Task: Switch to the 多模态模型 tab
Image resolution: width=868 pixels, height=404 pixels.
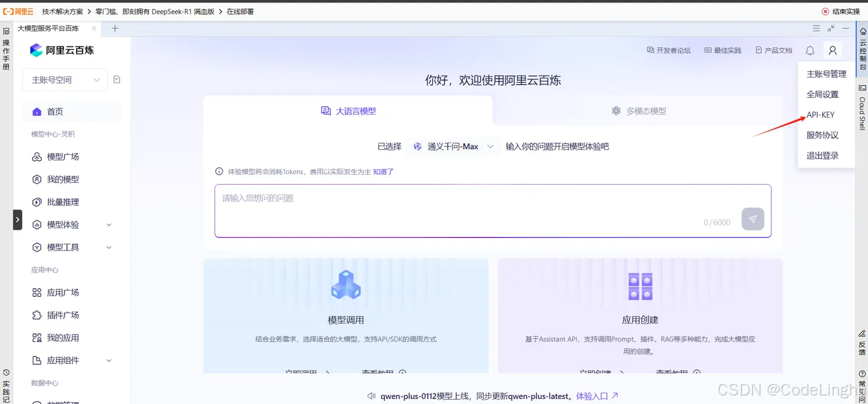Action: (638, 111)
